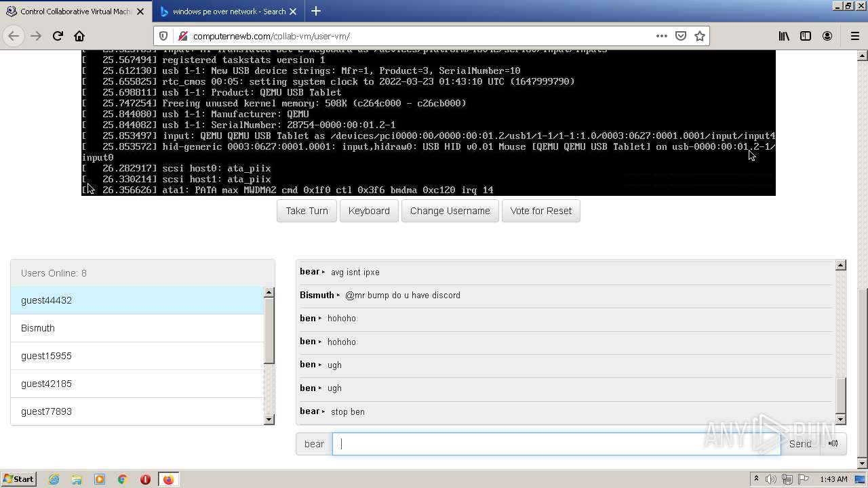This screenshot has height=488, width=868.
Task: Click Take Turn button
Action: click(x=307, y=211)
